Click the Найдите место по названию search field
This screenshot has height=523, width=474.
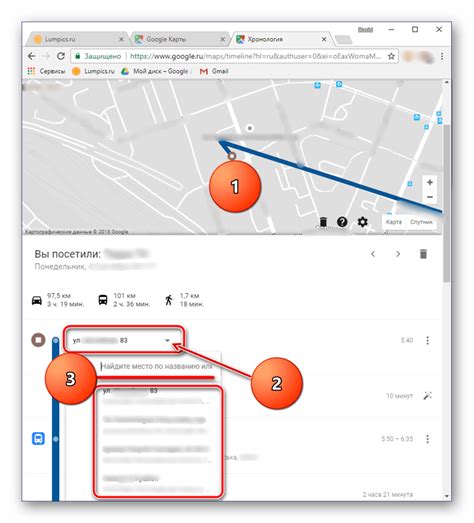click(x=157, y=366)
